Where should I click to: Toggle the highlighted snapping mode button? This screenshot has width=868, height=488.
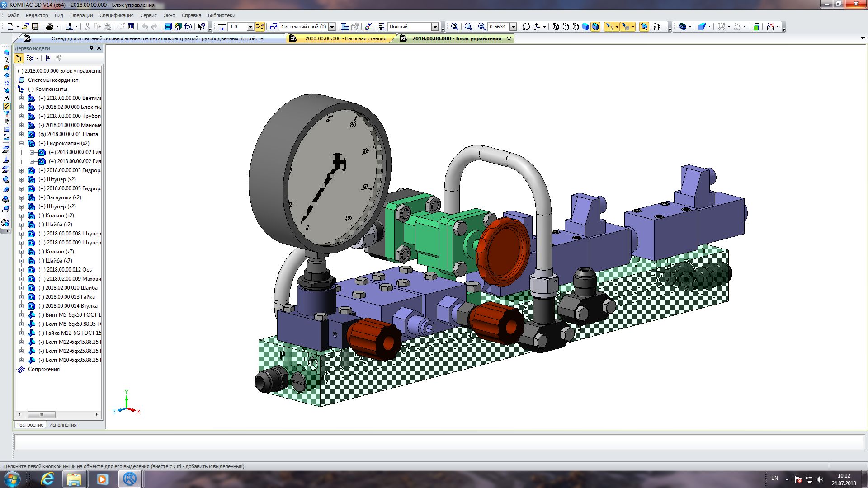click(260, 27)
